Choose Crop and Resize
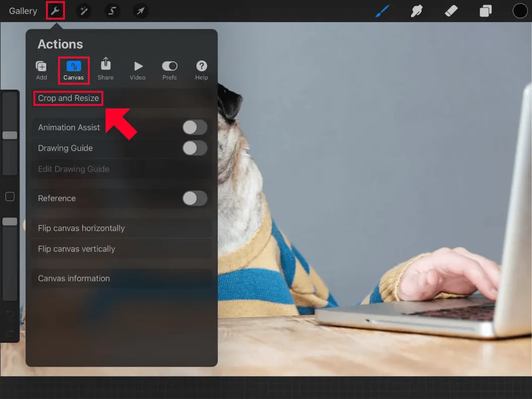This screenshot has height=399, width=532. pyautogui.click(x=122, y=98)
